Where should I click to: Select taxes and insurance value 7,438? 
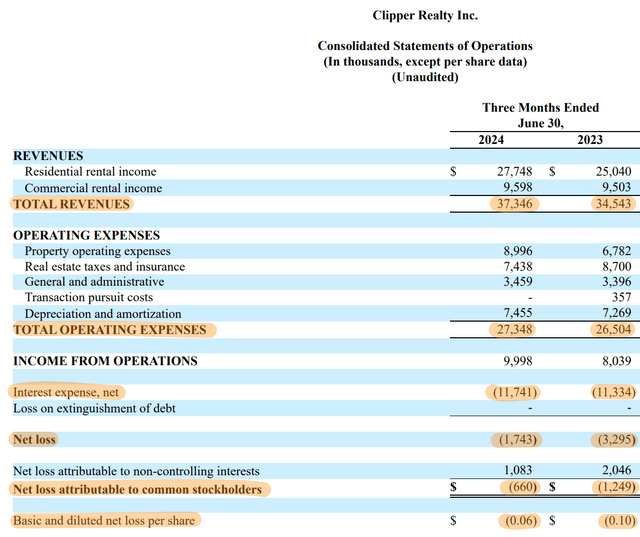(518, 266)
